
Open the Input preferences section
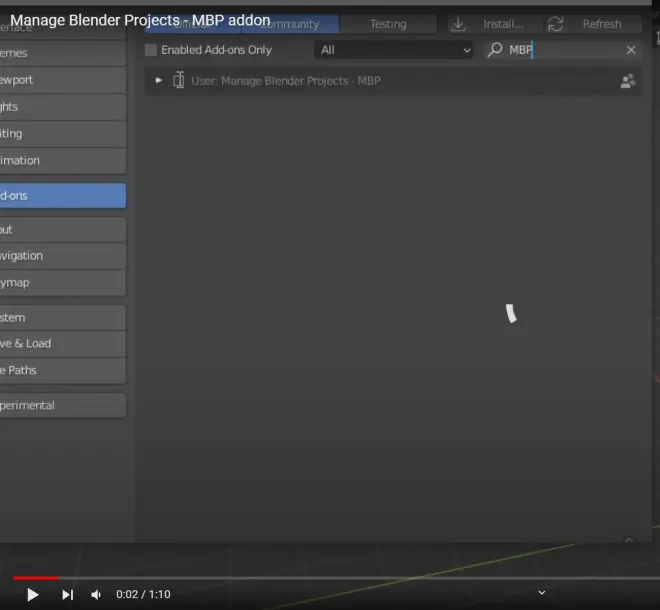63,230
